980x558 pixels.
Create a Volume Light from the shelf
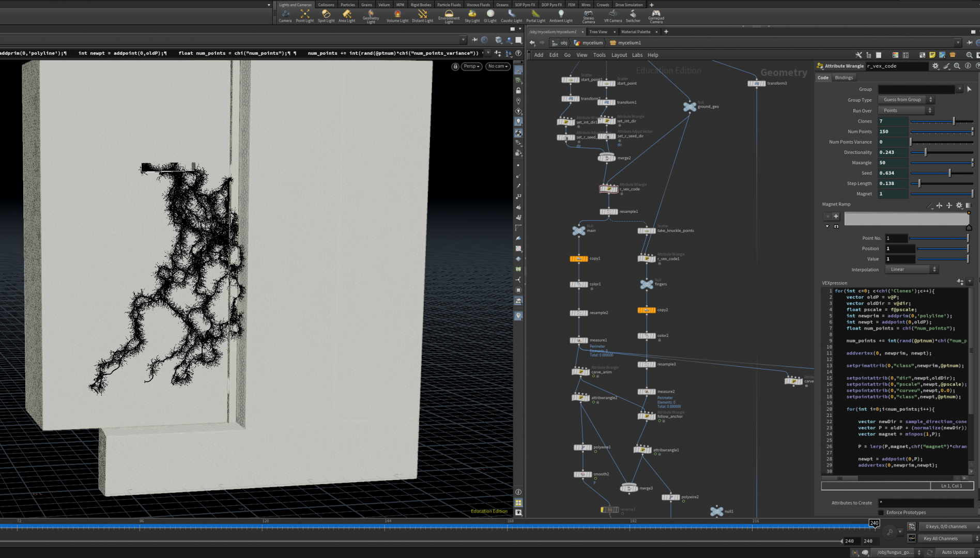[x=397, y=16]
